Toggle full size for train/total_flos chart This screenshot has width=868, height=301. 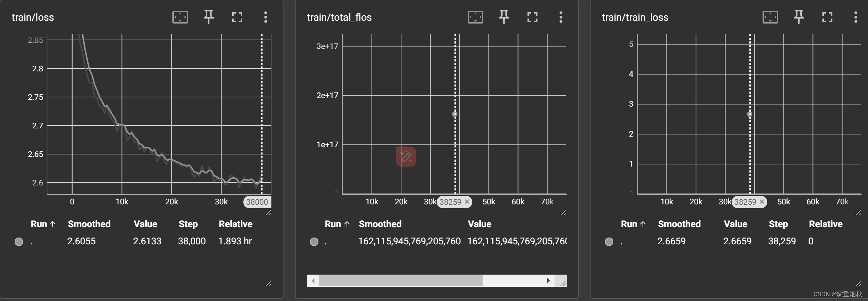[x=532, y=17]
